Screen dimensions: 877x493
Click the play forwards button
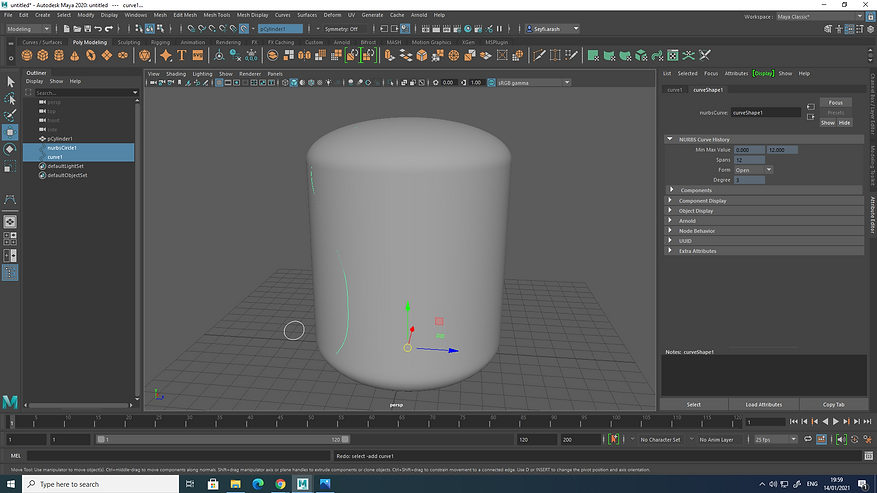point(836,421)
